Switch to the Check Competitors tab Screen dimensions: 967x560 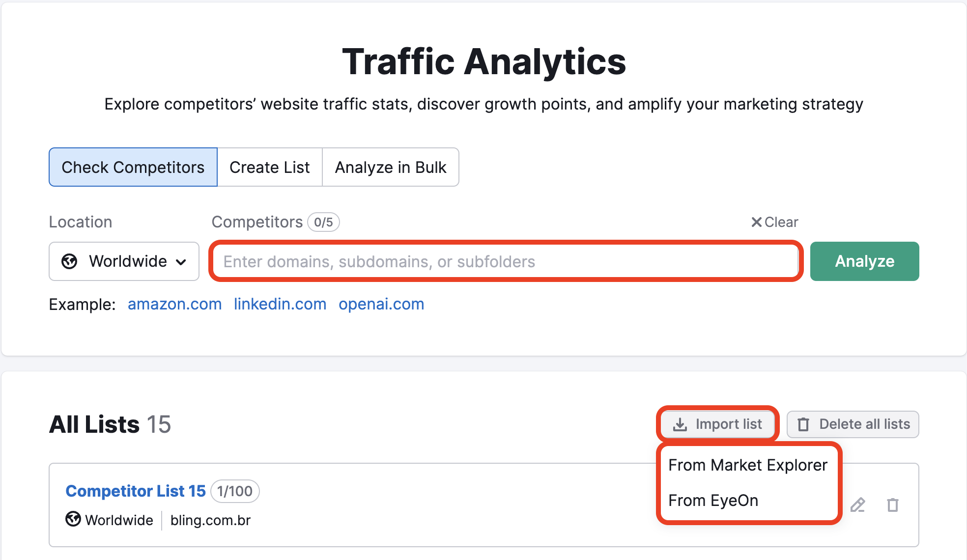pos(133,168)
